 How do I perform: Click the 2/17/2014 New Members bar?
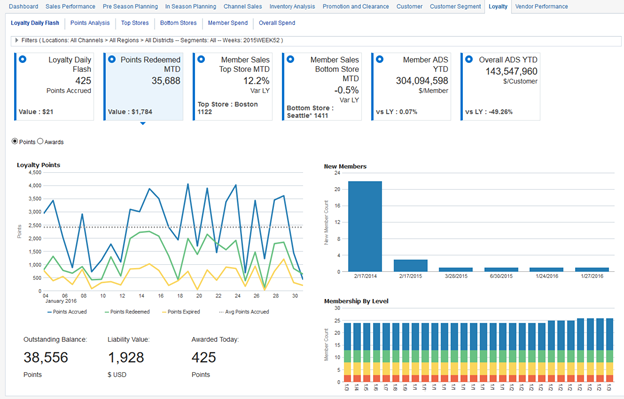(x=365, y=226)
